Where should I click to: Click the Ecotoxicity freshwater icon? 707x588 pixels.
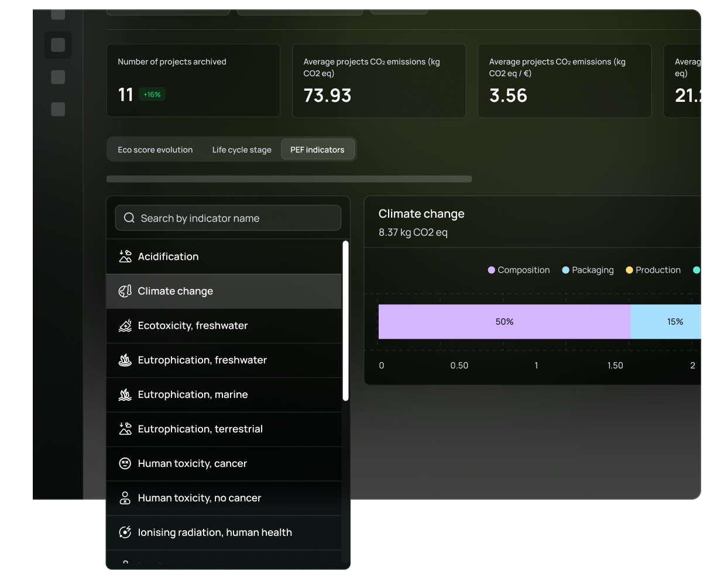(x=125, y=325)
